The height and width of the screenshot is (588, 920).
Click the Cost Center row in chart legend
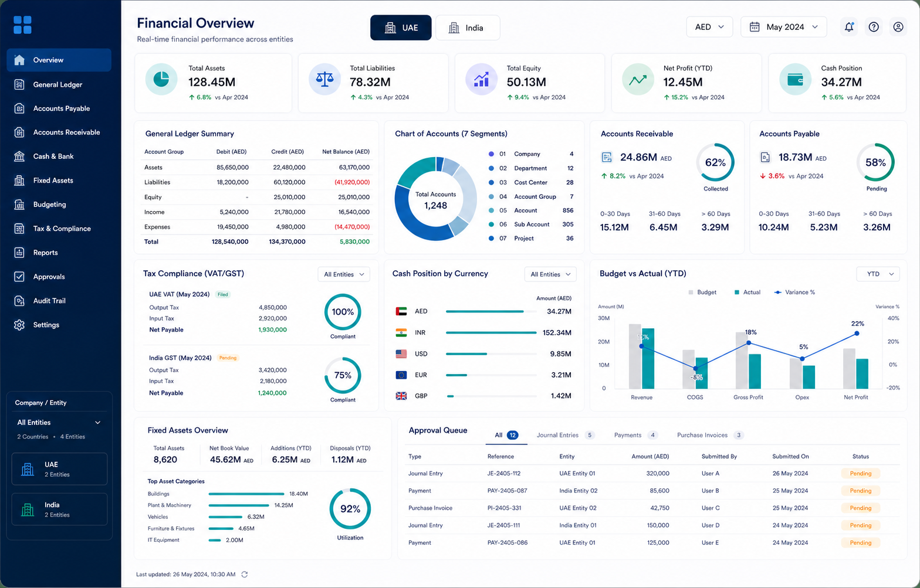[x=531, y=182]
